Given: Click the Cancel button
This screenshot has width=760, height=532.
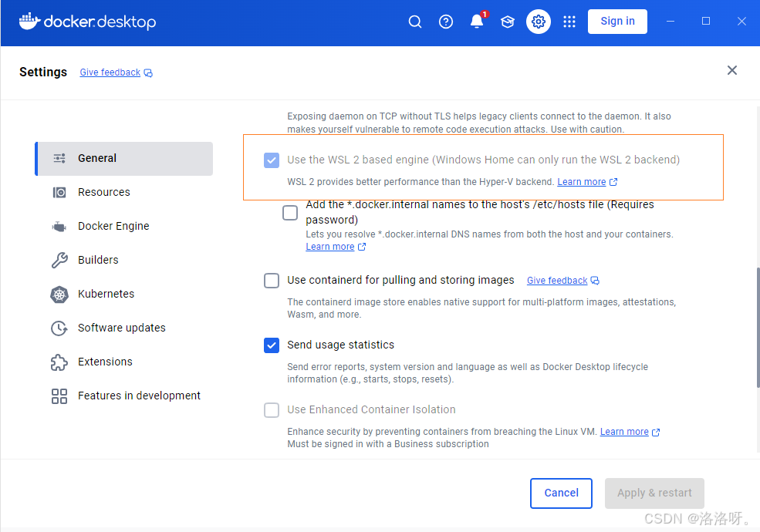Looking at the screenshot, I should [x=561, y=493].
